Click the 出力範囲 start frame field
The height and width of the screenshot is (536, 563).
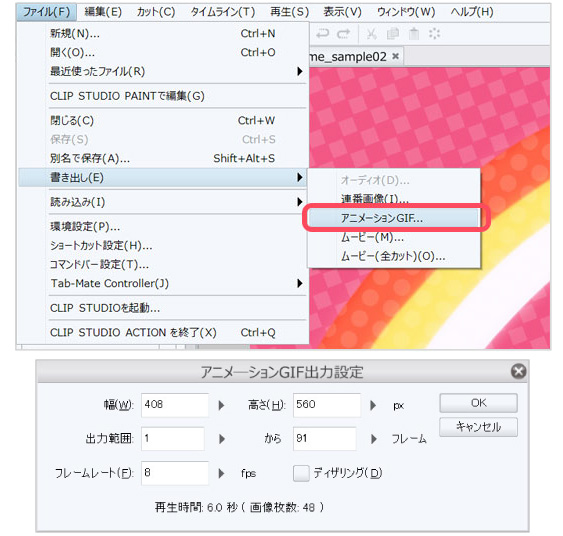[173, 439]
